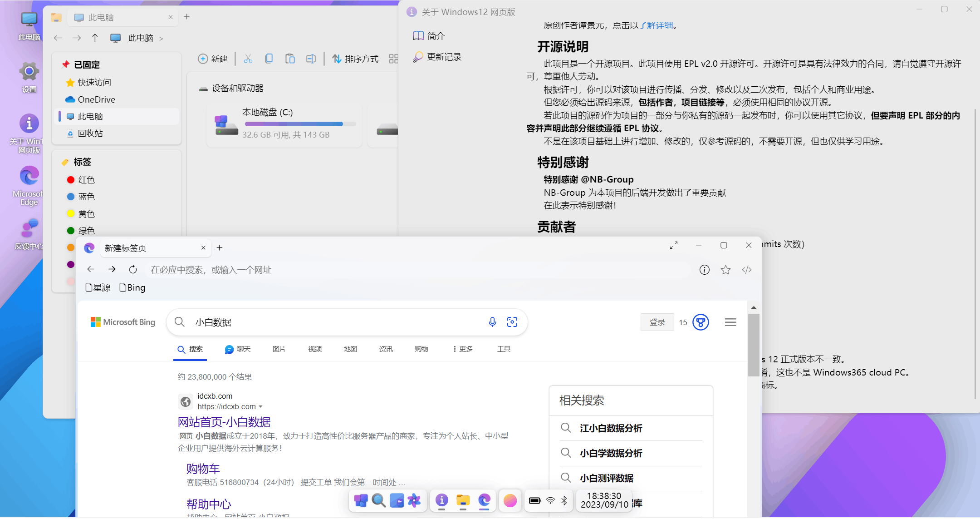Click the copy icon in explorer toolbar
Screen dimensions: 980x519
point(269,59)
